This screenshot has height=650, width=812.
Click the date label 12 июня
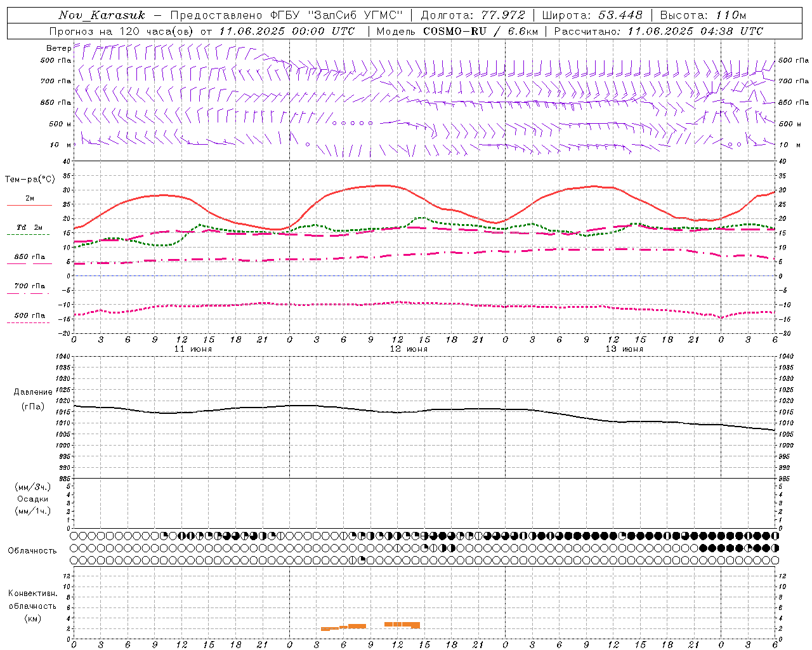click(409, 349)
